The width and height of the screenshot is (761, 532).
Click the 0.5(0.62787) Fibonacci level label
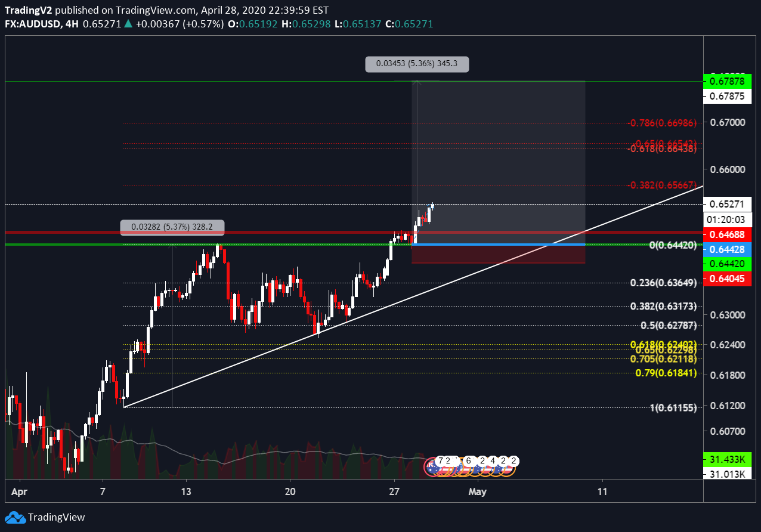coord(669,325)
